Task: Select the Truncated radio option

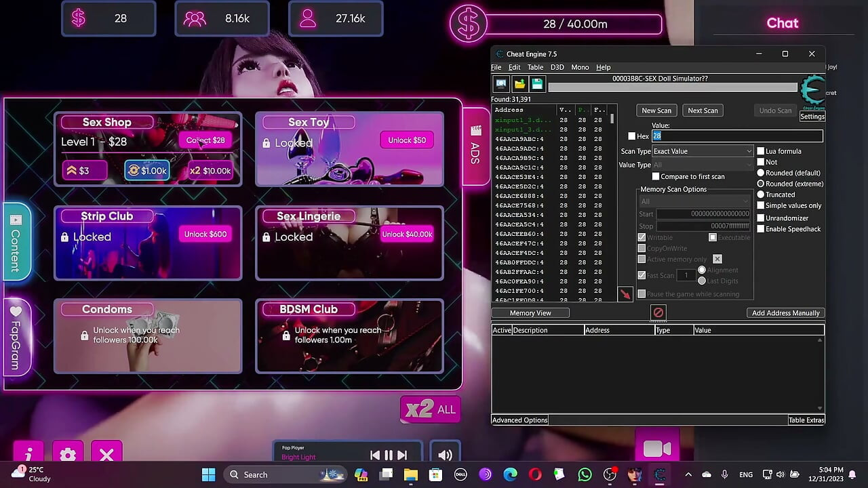Action: (761, 195)
